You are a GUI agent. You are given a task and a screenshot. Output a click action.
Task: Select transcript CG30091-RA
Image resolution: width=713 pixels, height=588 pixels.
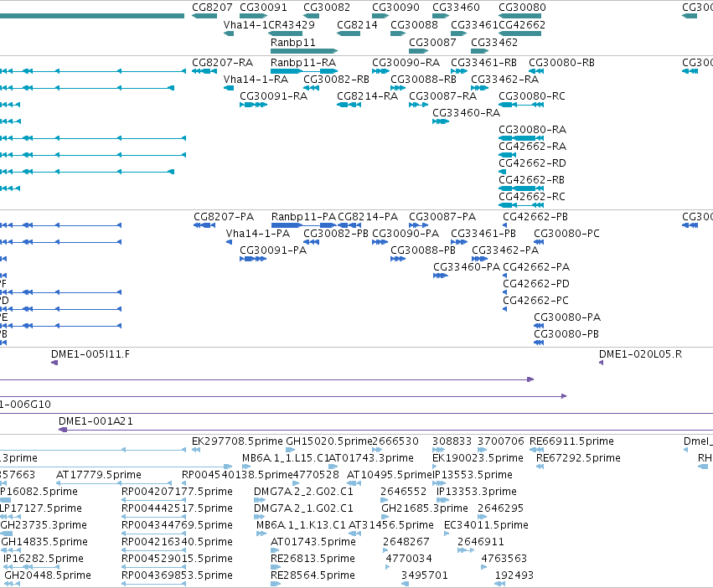pyautogui.click(x=253, y=105)
